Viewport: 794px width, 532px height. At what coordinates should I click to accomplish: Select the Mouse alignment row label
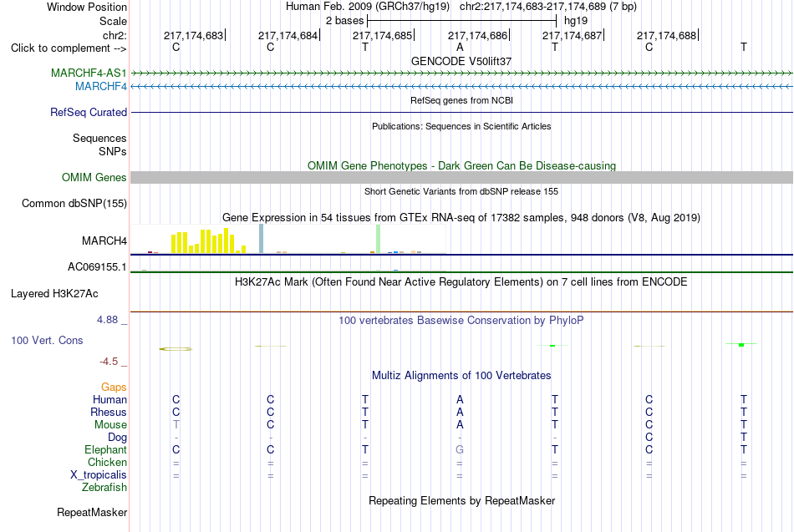110,425
